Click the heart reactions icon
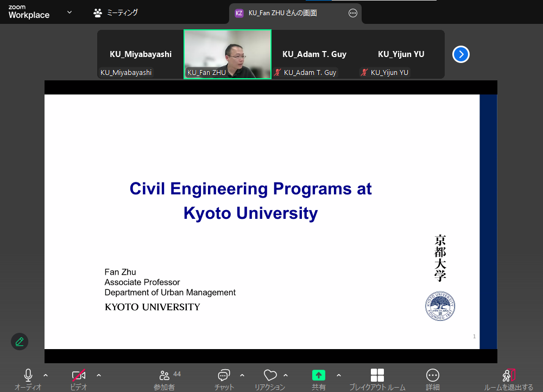The image size is (543, 392). (270, 375)
